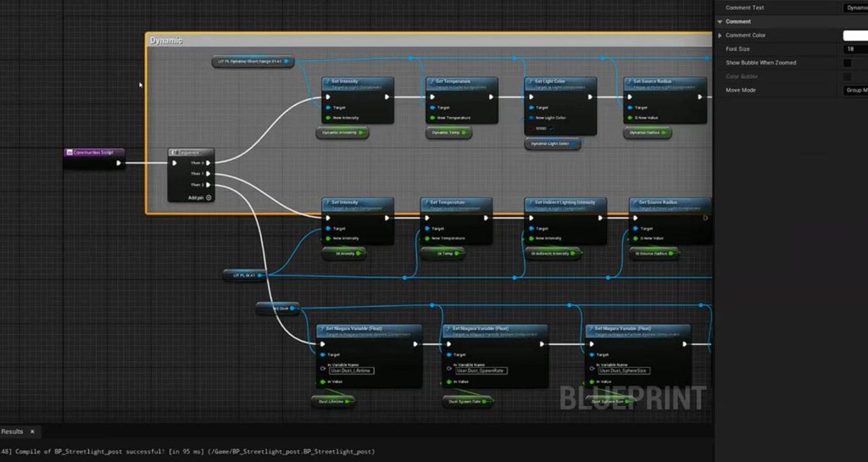
Task: Click the User.Dust_Lifetime variable name field
Action: 350,370
